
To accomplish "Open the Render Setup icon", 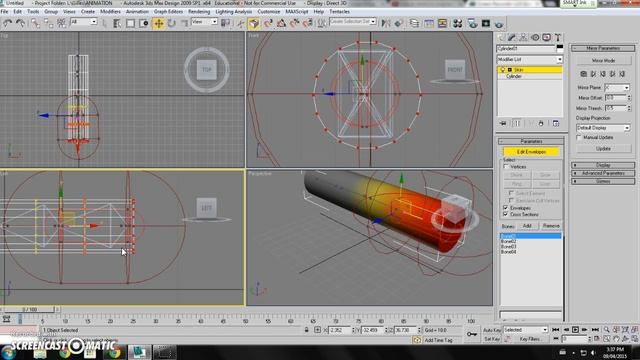I will tap(472, 23).
